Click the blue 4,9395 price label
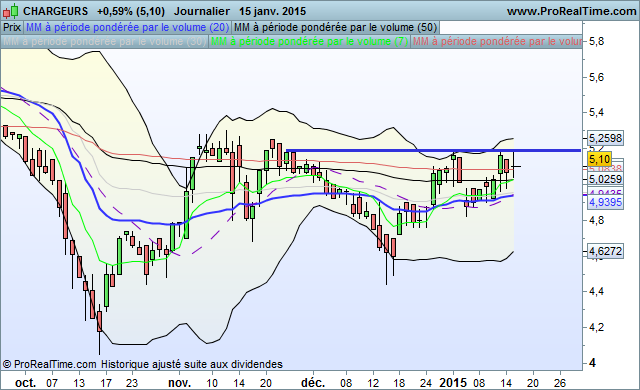 tap(606, 202)
